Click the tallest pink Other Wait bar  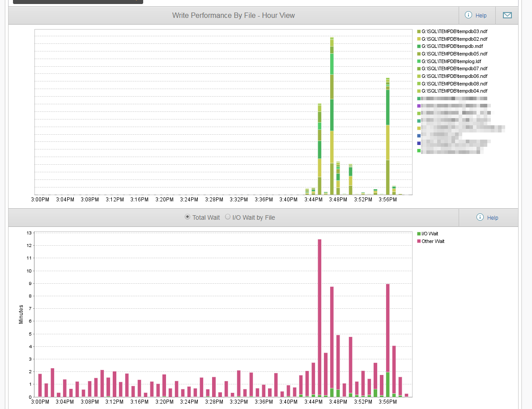(x=319, y=317)
